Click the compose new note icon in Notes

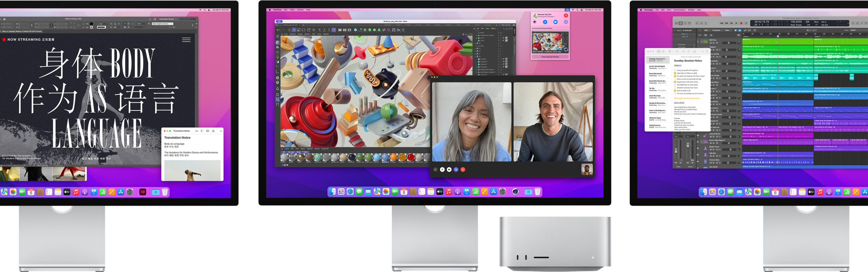(x=677, y=51)
